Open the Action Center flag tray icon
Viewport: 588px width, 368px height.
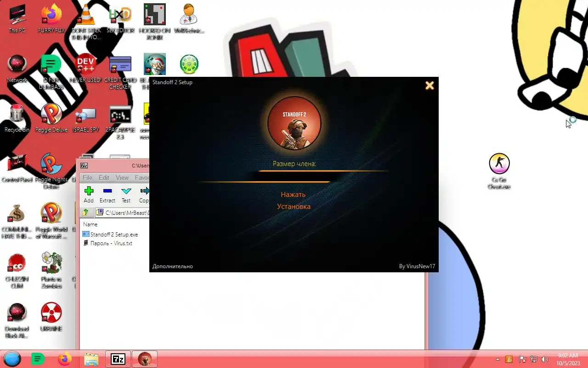click(x=522, y=359)
